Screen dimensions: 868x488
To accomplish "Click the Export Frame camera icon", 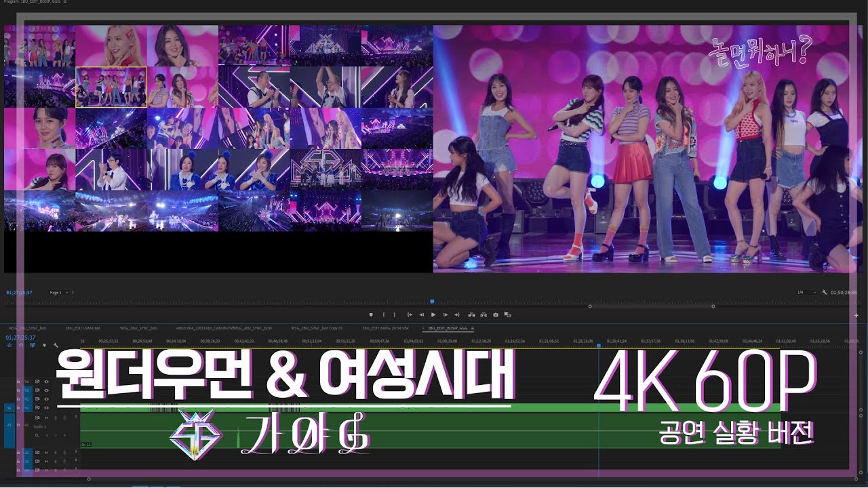I will pyautogui.click(x=496, y=314).
